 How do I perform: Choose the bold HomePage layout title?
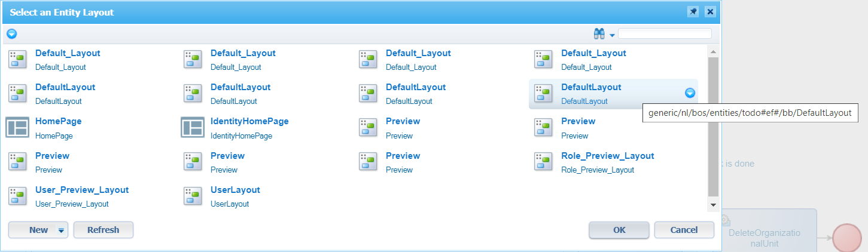[x=59, y=121]
